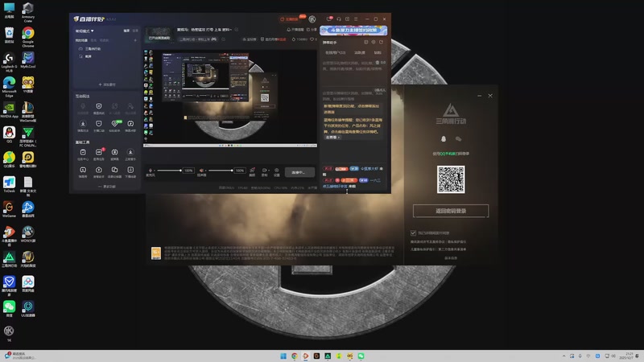Open the interactive tool with green New badge
The width and height of the screenshot is (644, 362).
click(114, 125)
